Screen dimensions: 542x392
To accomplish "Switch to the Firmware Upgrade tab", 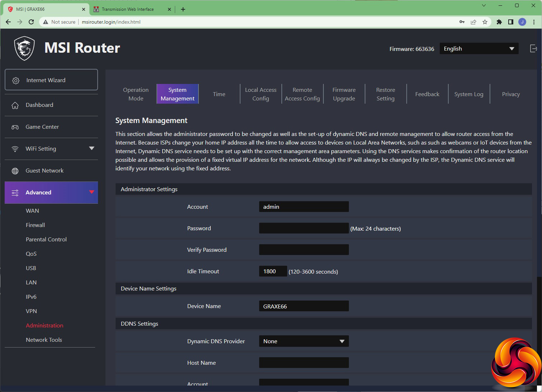I will 344,94.
